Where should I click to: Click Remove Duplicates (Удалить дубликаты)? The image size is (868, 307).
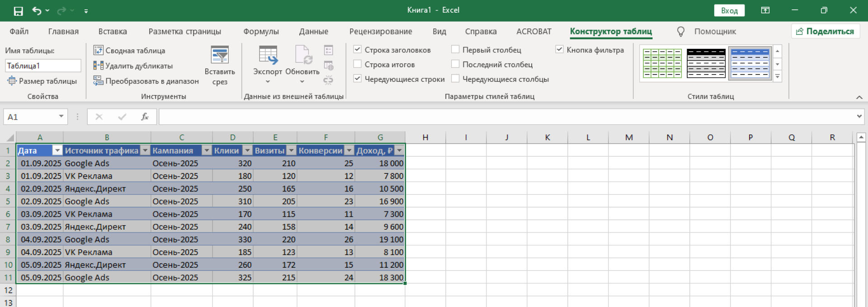coord(133,66)
